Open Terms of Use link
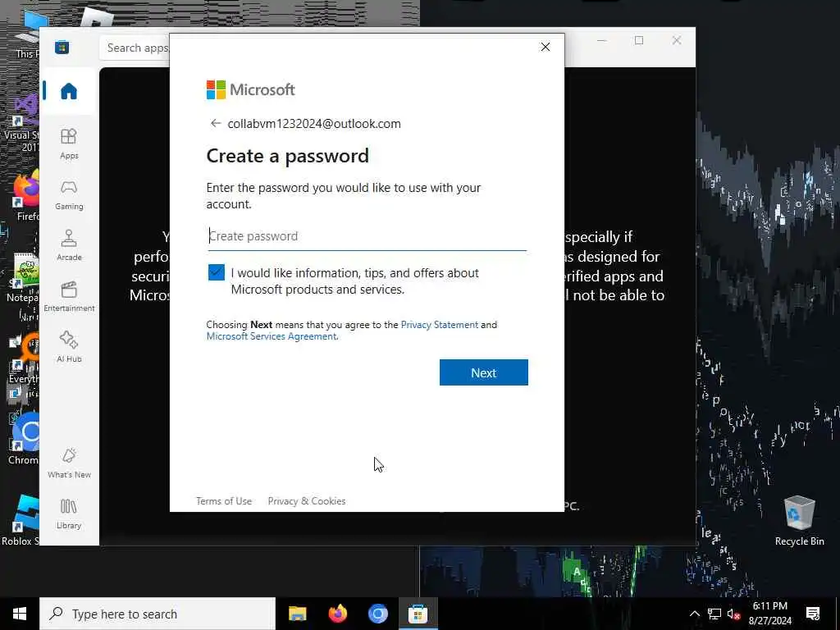Screen dimensions: 840x630 pos(224,501)
